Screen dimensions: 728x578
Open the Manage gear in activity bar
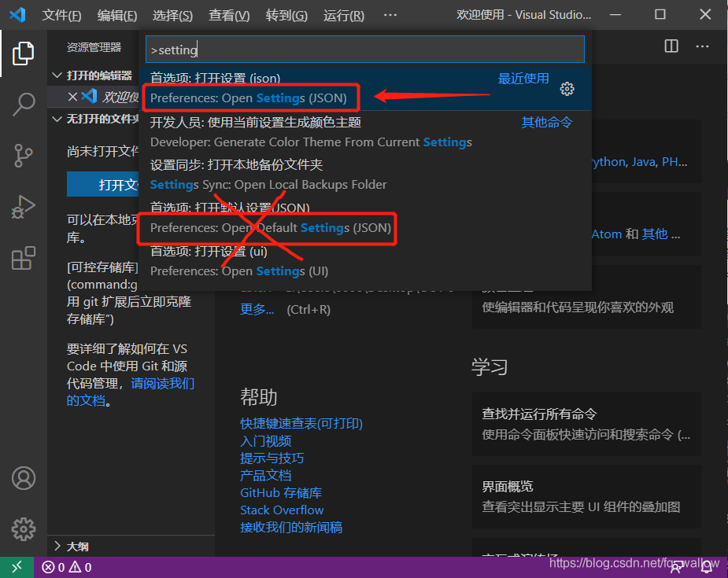point(23,529)
